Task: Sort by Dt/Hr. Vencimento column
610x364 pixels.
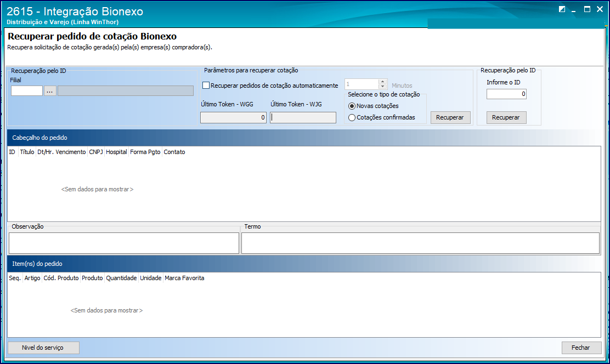Action: click(61, 152)
